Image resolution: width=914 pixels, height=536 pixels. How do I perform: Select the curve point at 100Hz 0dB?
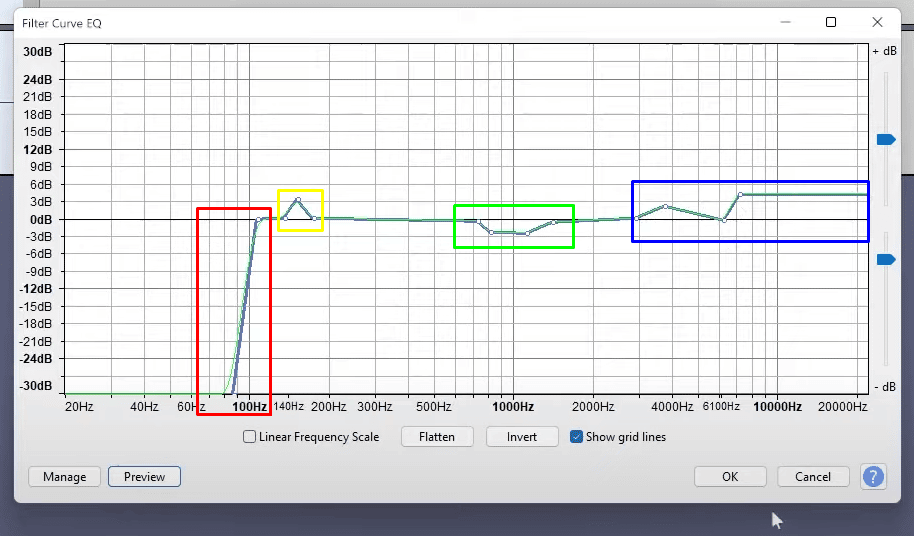[258, 220]
